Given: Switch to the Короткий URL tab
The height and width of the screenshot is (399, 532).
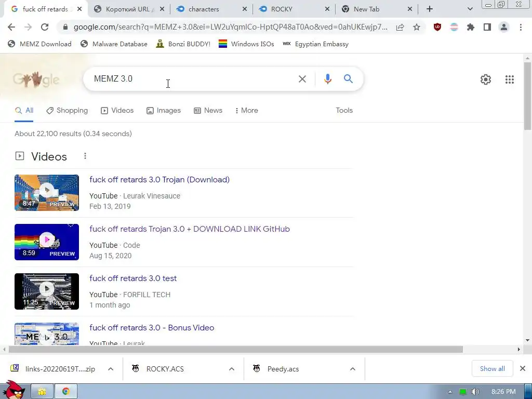Looking at the screenshot, I should coord(127,9).
